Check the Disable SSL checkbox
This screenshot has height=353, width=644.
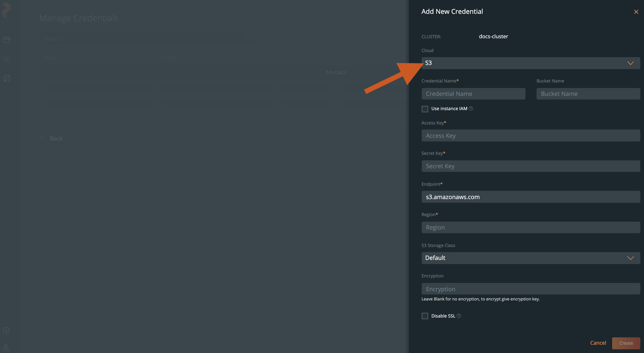pyautogui.click(x=425, y=316)
